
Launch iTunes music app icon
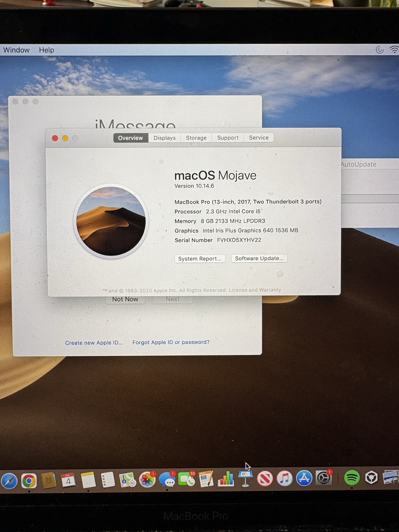(285, 478)
